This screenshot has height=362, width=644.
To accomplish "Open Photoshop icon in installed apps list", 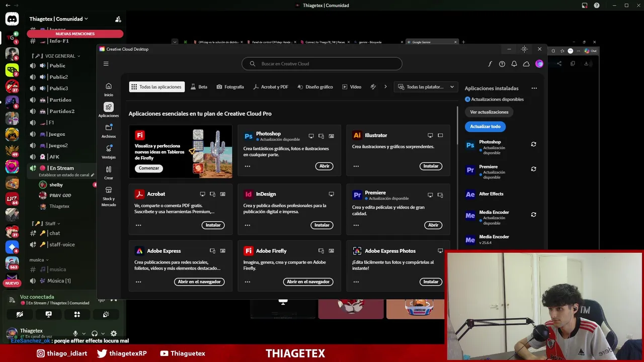I will click(470, 145).
